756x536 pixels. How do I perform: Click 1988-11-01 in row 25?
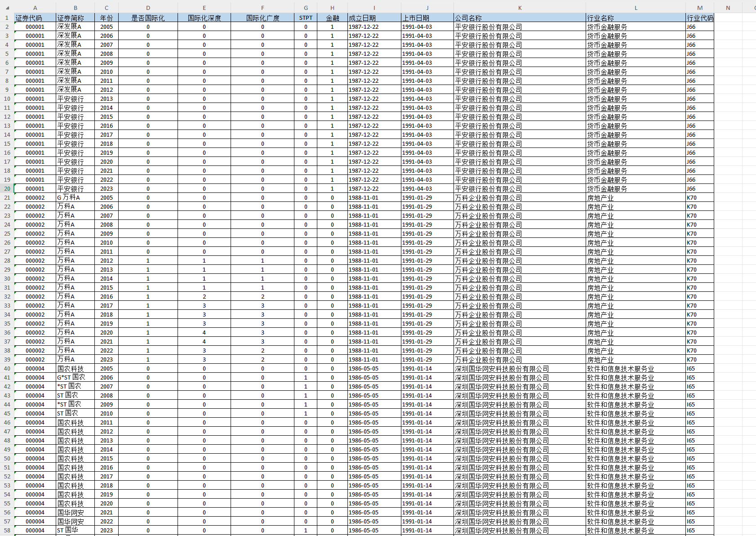tap(374, 234)
